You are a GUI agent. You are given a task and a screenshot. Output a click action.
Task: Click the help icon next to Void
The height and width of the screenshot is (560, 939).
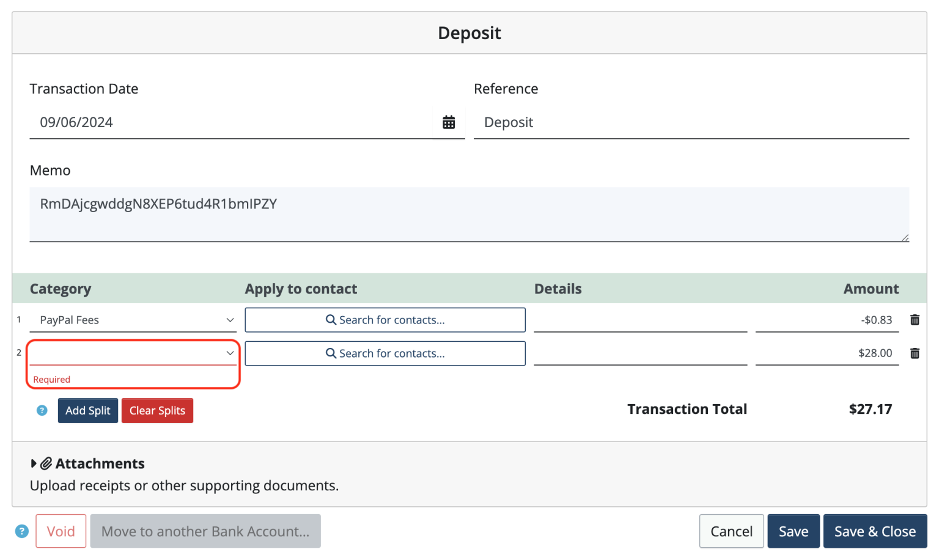pos(22,531)
